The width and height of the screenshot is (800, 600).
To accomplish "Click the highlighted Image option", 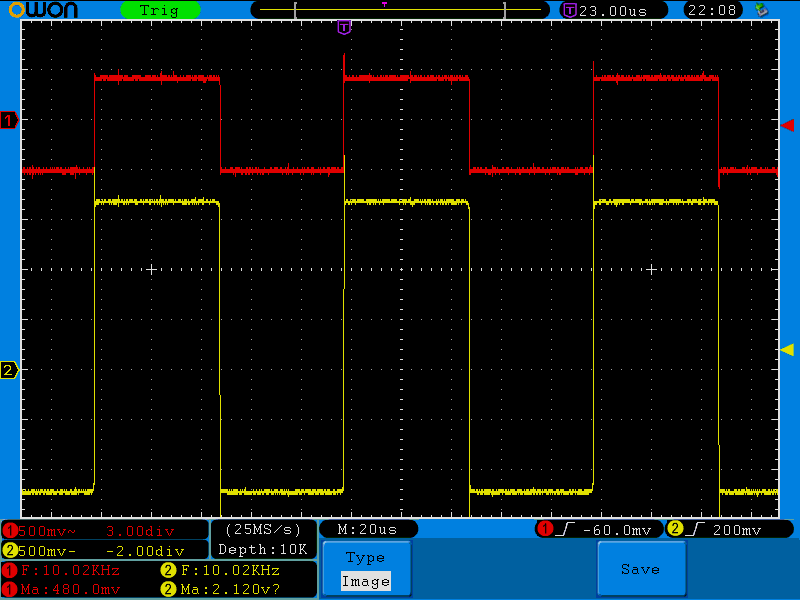I will (x=366, y=581).
